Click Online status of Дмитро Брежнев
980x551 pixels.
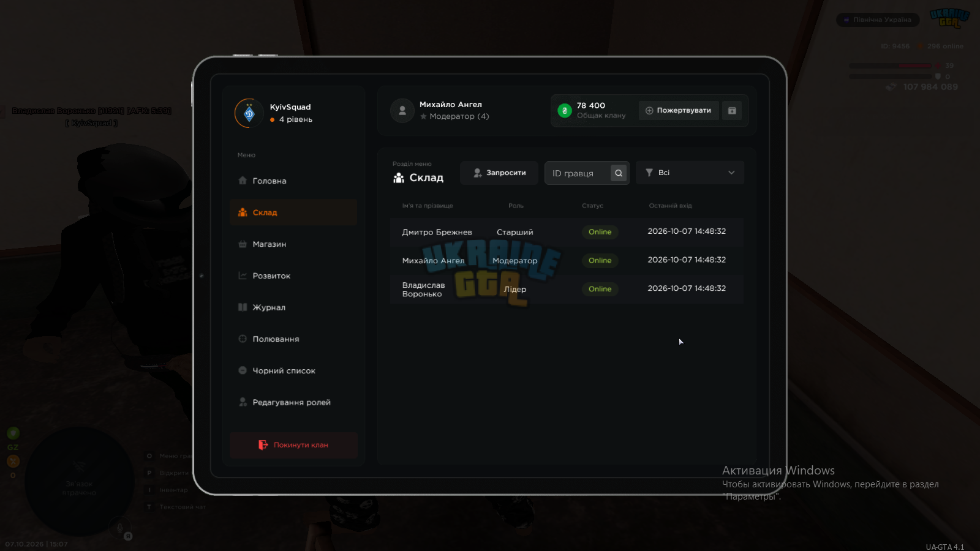600,232
